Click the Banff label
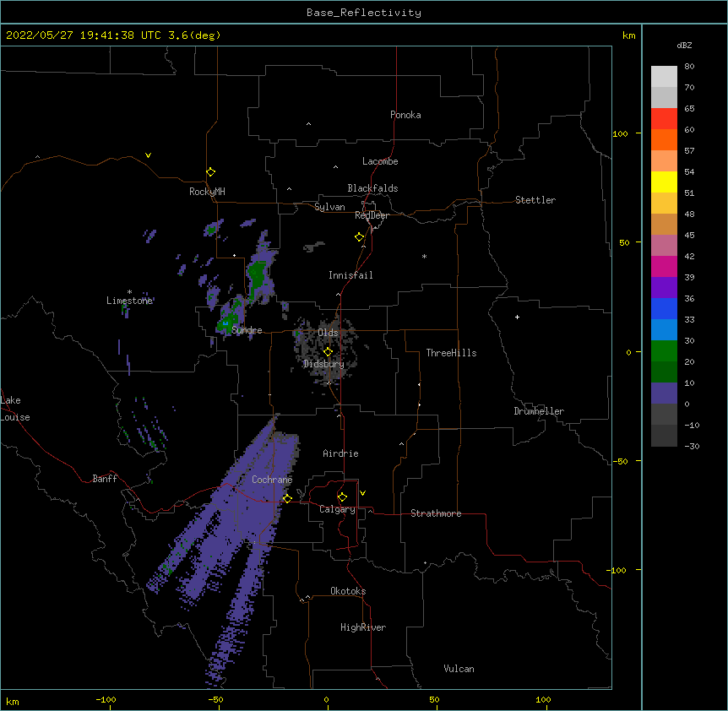 [x=105, y=479]
